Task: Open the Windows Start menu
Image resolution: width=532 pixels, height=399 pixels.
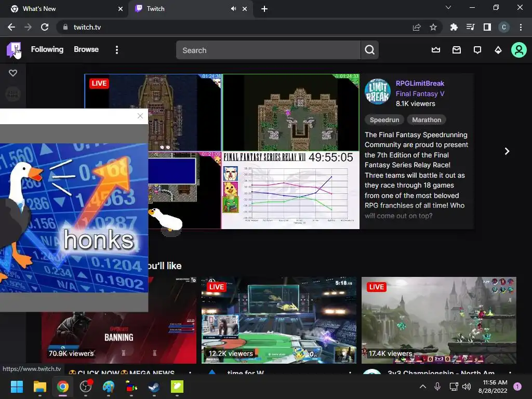Action: pyautogui.click(x=17, y=387)
